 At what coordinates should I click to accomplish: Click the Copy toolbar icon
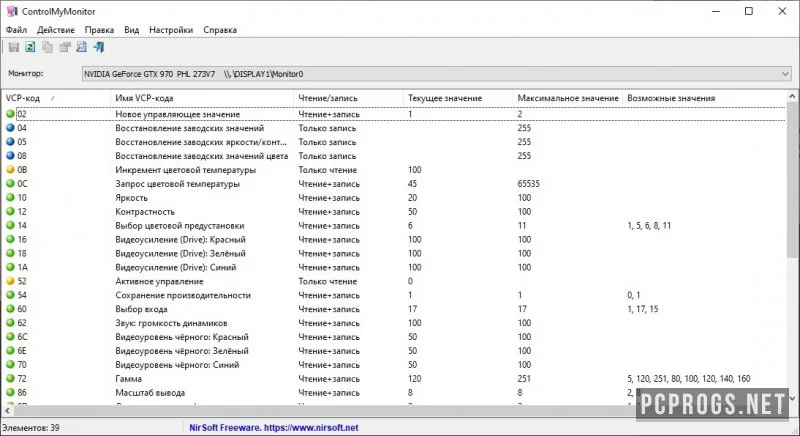(x=47, y=47)
